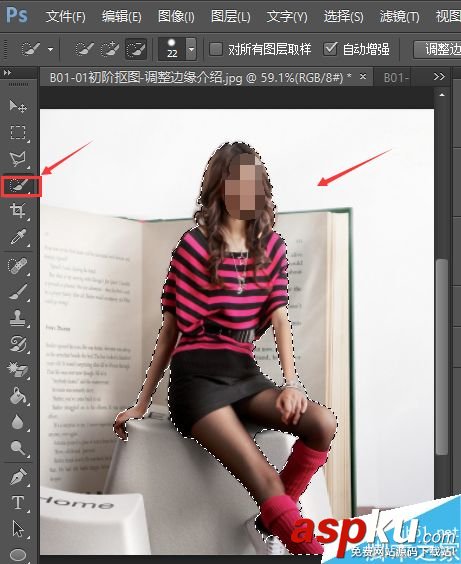Choose Subtract from Selection mode
Viewport: 461px width, 564px height.
[136, 49]
